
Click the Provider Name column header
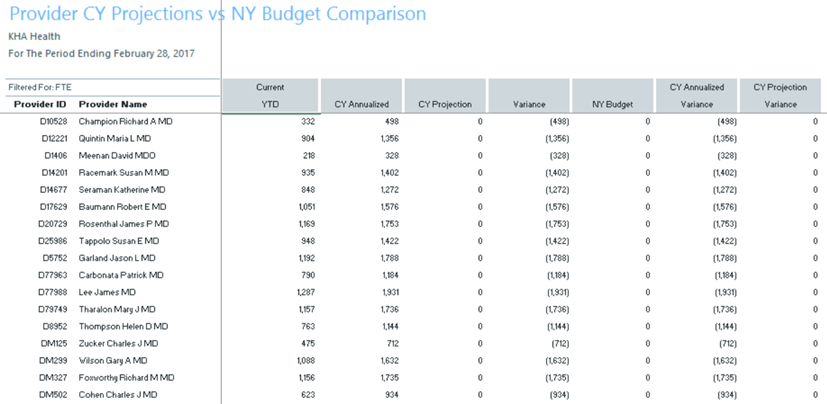click(112, 104)
